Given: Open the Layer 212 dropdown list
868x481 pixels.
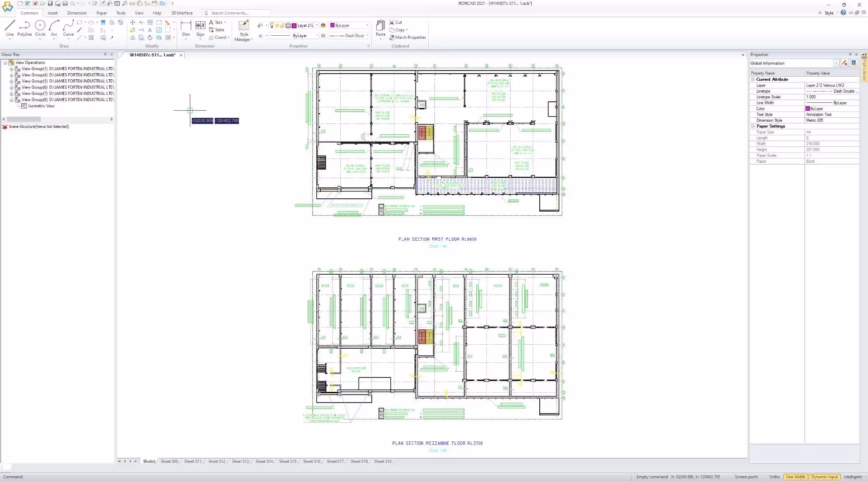Looking at the screenshot, I should [x=317, y=25].
